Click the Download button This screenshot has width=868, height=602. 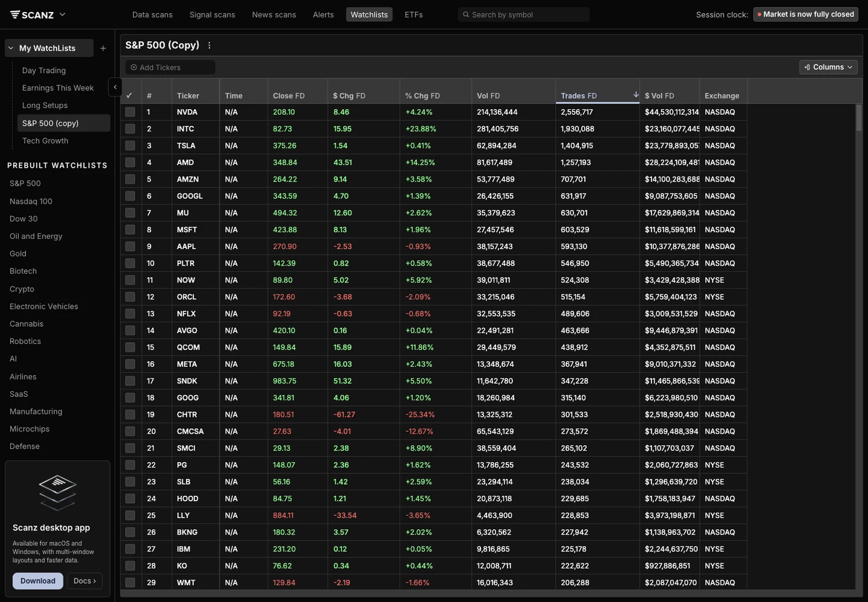[x=38, y=581]
